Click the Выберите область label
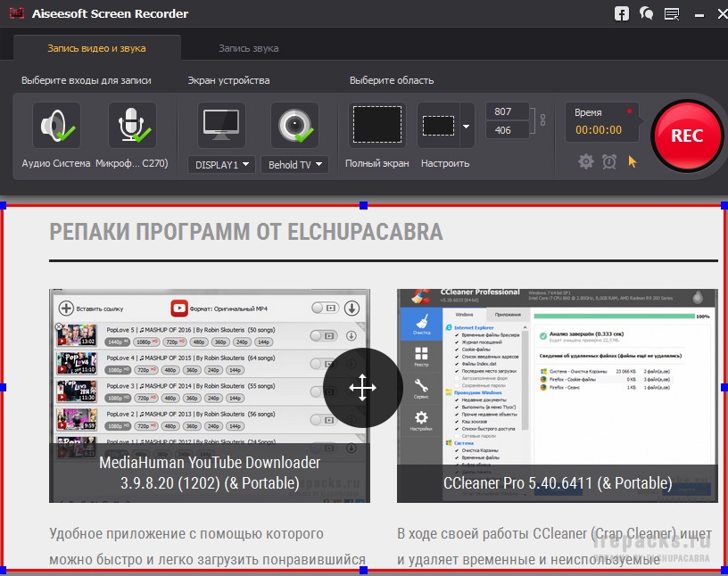The height and width of the screenshot is (576, 728). (392, 80)
